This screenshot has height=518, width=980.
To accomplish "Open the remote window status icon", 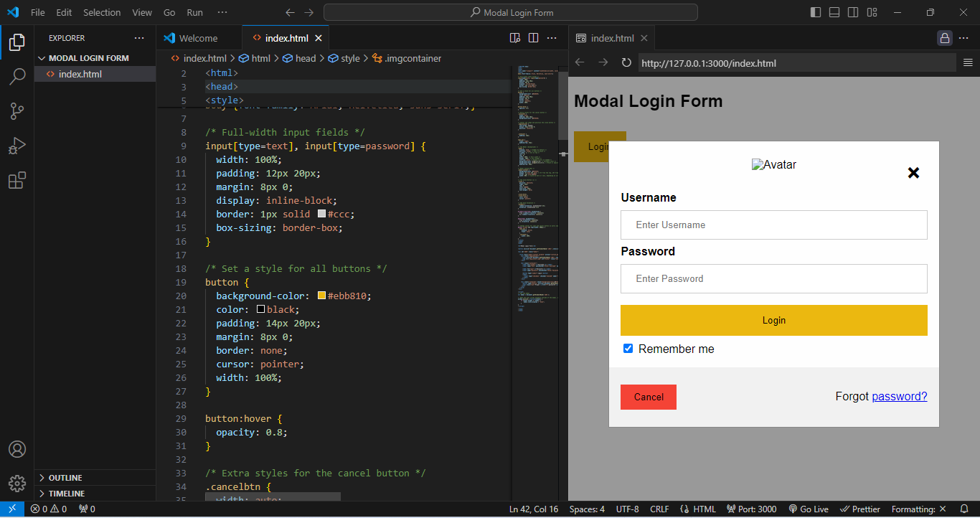I will click(x=12, y=509).
